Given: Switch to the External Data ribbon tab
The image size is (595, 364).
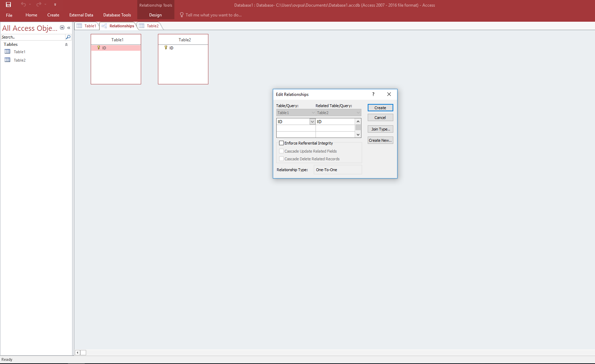Looking at the screenshot, I should click(x=81, y=15).
